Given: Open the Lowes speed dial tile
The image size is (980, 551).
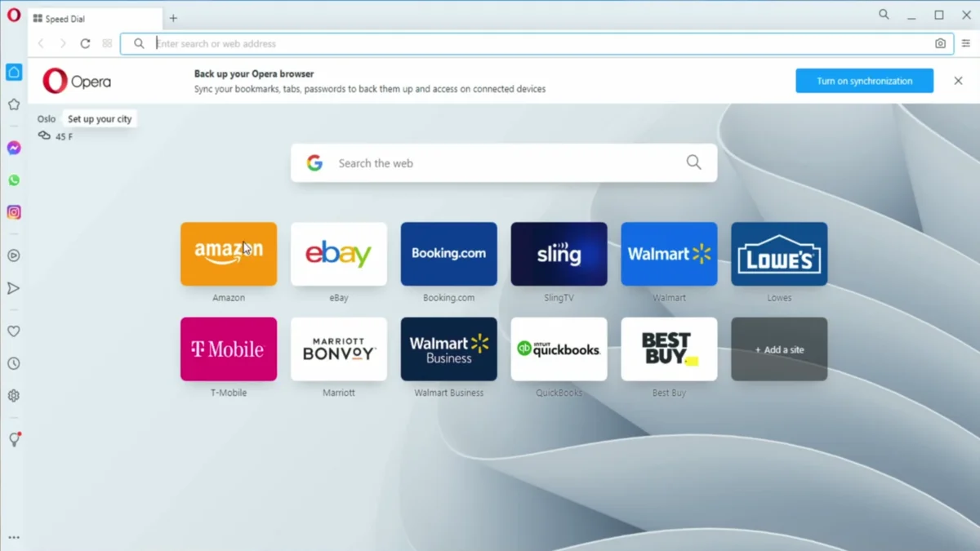Looking at the screenshot, I should pos(779,254).
